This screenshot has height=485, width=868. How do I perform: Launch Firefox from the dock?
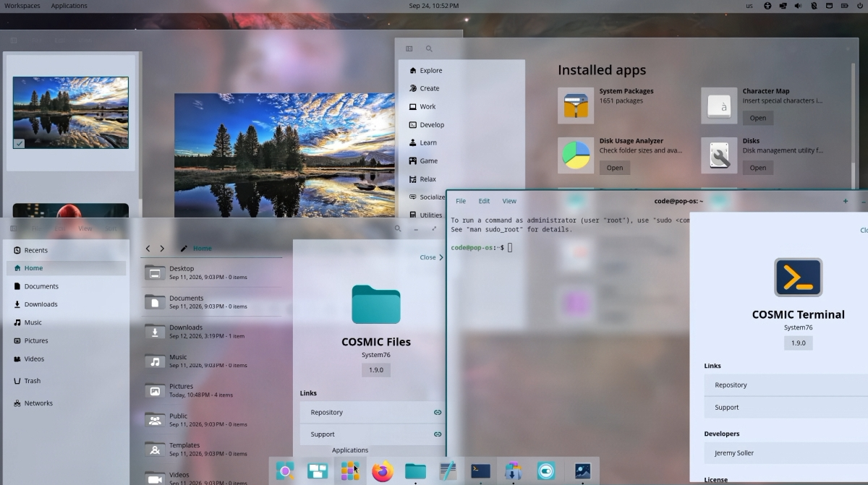383,471
